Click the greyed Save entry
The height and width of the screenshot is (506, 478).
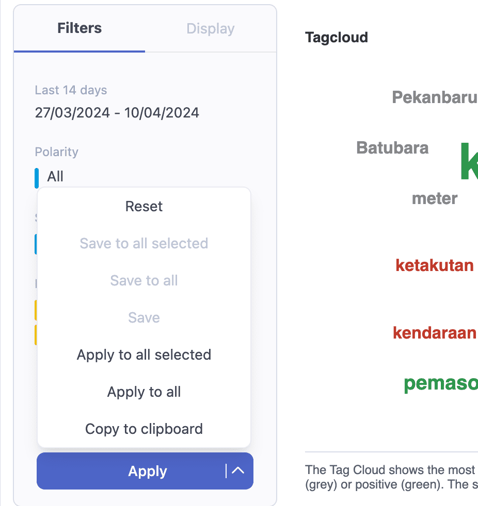[x=144, y=317]
